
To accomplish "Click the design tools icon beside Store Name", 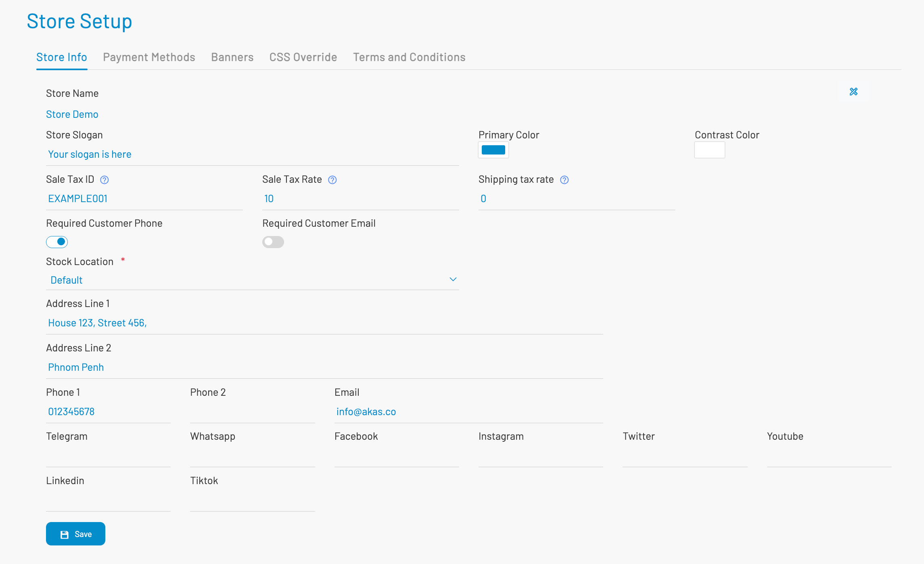I will point(853,92).
